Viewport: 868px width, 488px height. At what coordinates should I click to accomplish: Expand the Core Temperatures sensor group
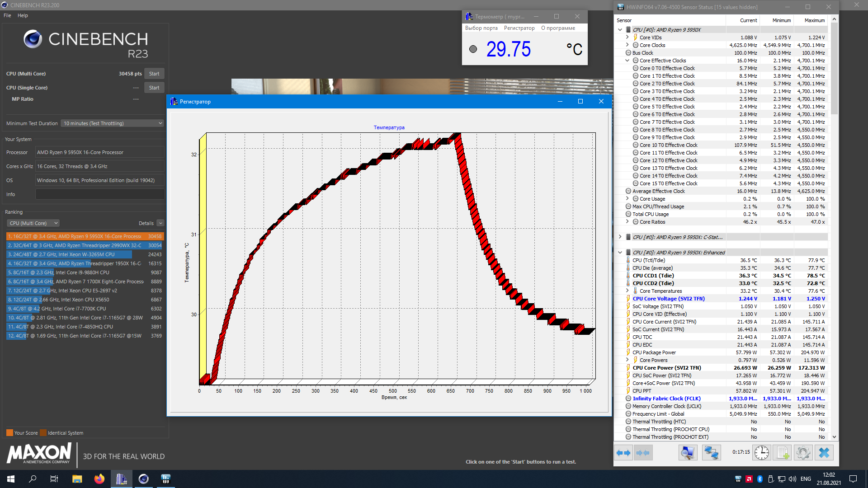[627, 291]
